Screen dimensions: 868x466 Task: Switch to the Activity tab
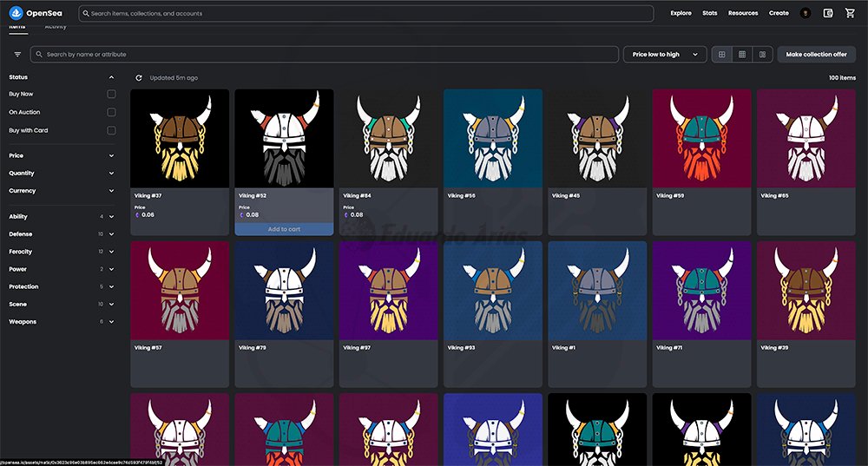pos(56,27)
